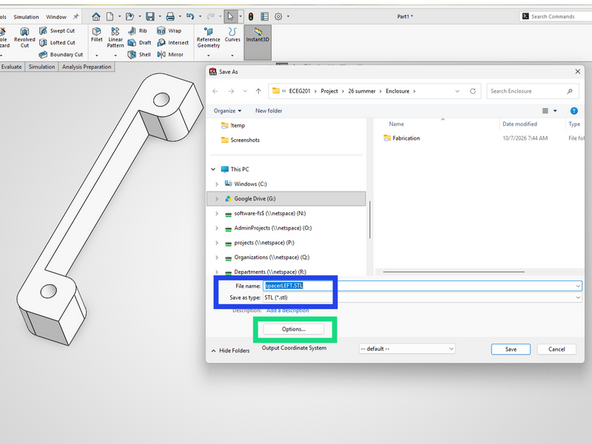The height and width of the screenshot is (444, 592).
Task: Click the Options... button in Save As
Action: point(293,329)
